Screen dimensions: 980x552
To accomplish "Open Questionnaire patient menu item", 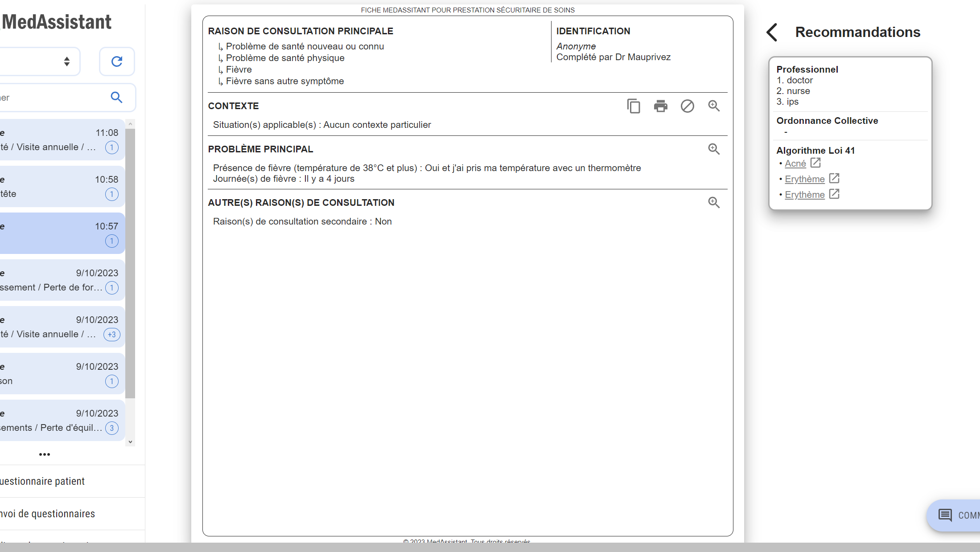I will click(x=42, y=481).
